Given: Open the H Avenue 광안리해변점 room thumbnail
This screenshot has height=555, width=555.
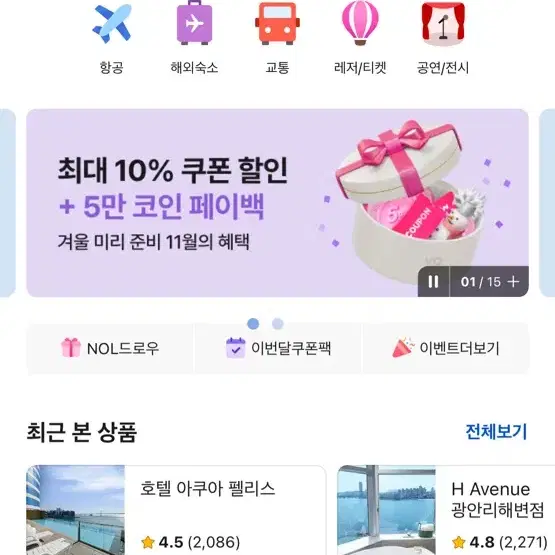Looking at the screenshot, I should [x=386, y=510].
